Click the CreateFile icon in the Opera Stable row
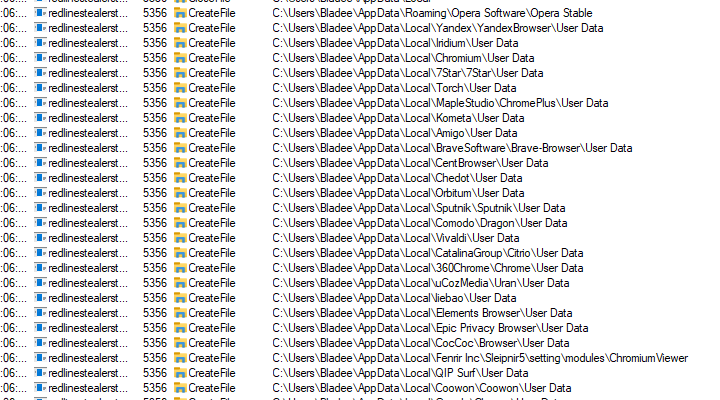Image resolution: width=720 pixels, height=400 pixels. coord(180,13)
